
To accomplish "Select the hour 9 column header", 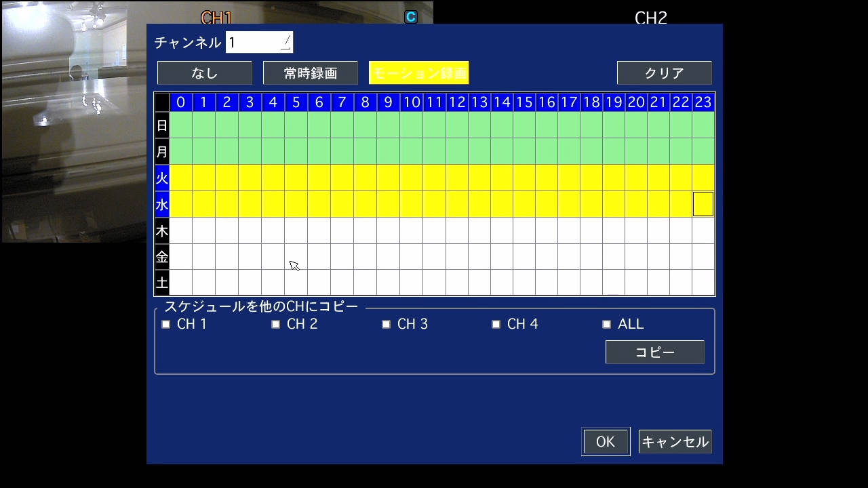I will click(389, 102).
